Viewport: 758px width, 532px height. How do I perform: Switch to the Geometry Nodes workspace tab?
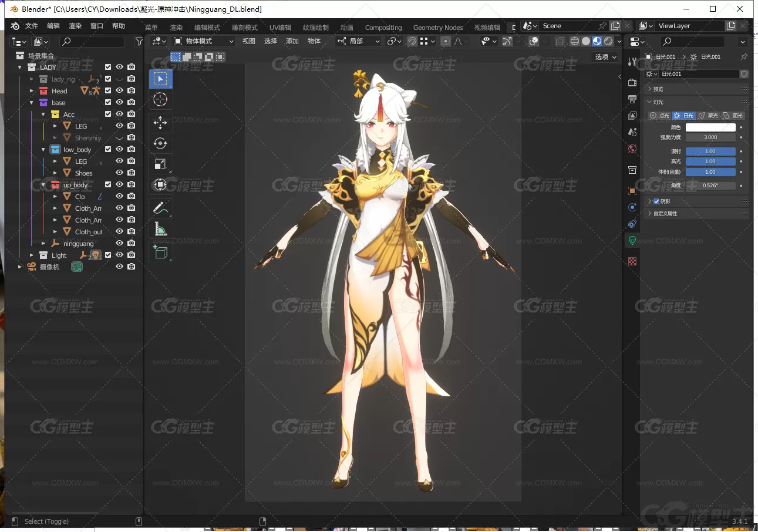(x=438, y=28)
